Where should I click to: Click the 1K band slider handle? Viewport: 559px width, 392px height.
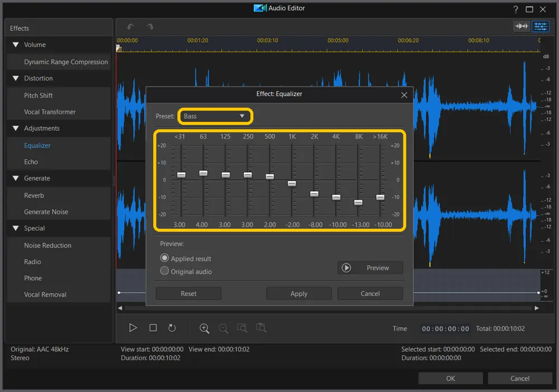tap(292, 184)
